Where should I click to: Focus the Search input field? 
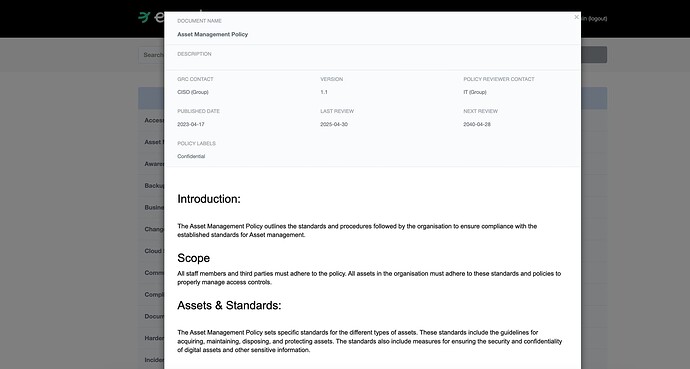click(x=151, y=55)
